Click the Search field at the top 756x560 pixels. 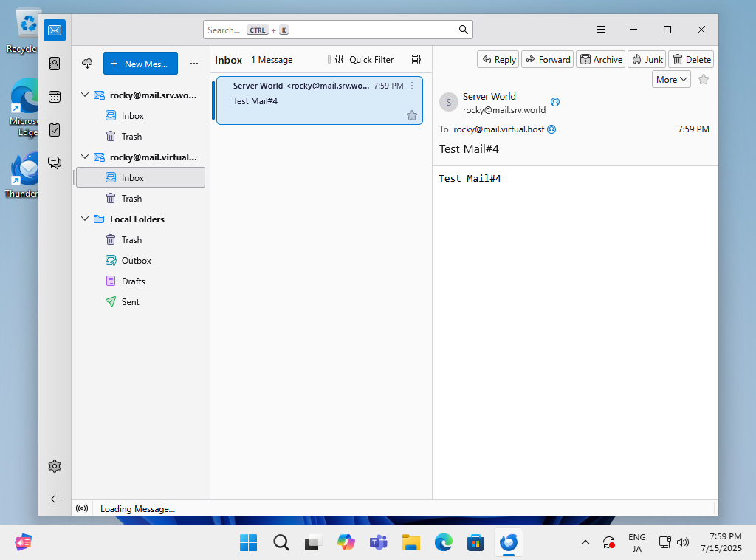click(x=337, y=30)
